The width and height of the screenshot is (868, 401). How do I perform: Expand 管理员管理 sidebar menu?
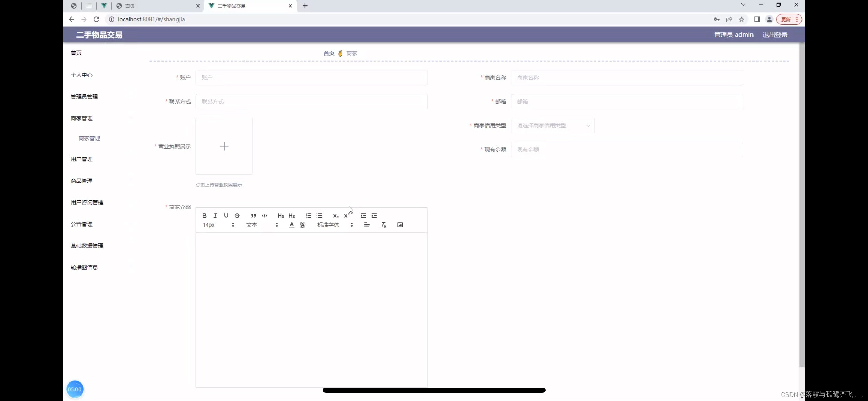[x=84, y=97]
